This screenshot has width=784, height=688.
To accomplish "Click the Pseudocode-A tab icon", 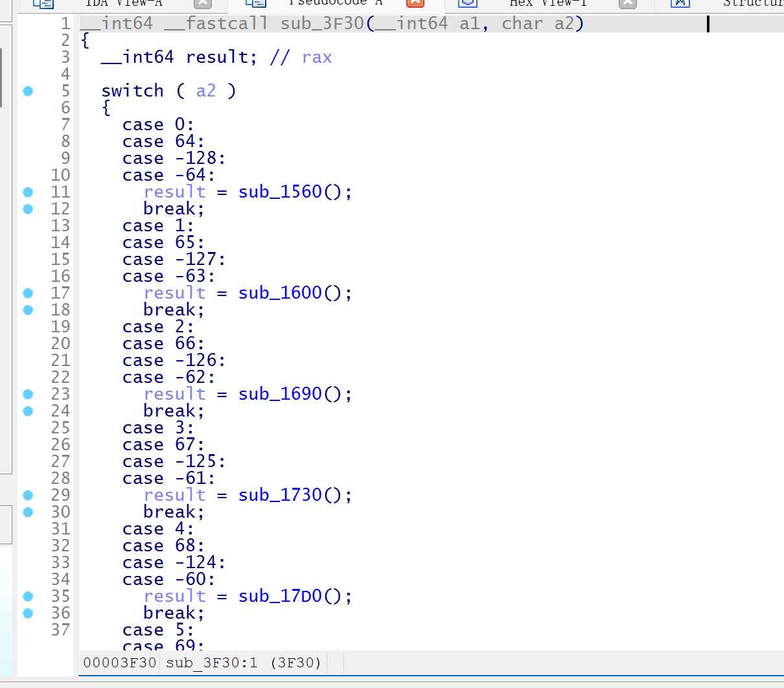I will pos(255,3).
